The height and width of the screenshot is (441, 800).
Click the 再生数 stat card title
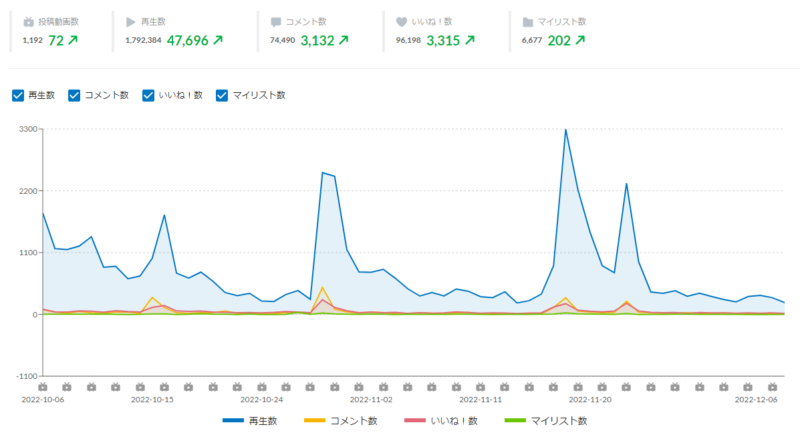(153, 22)
